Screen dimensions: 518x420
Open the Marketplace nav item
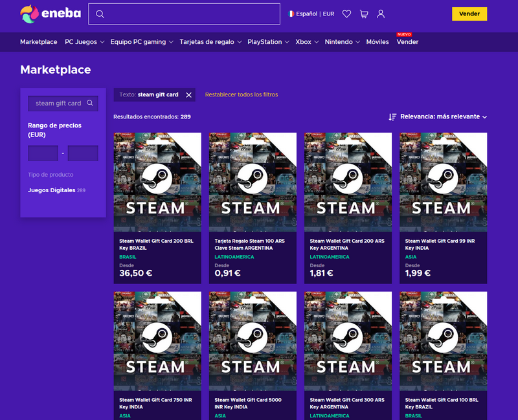39,42
